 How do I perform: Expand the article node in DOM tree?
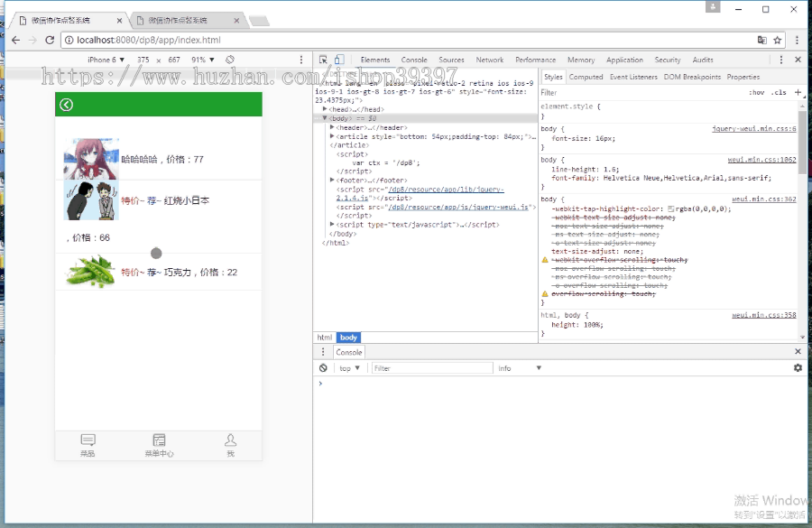(332, 135)
